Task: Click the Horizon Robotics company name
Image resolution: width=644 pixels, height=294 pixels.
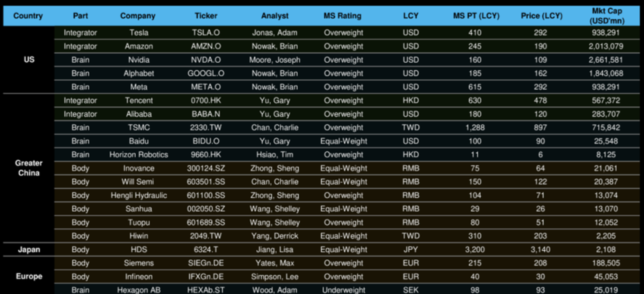Action: (139, 155)
